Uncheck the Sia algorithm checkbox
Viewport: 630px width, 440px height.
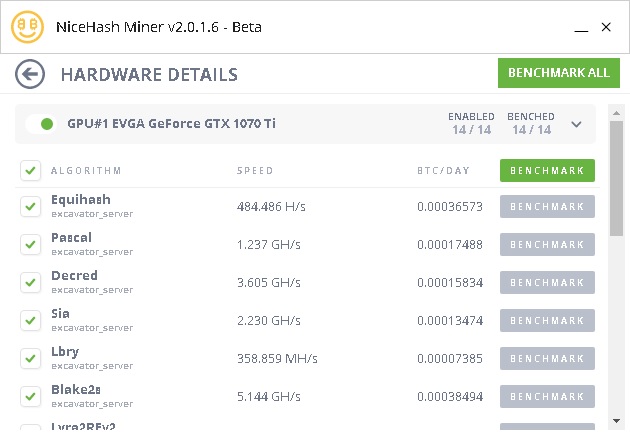(31, 320)
